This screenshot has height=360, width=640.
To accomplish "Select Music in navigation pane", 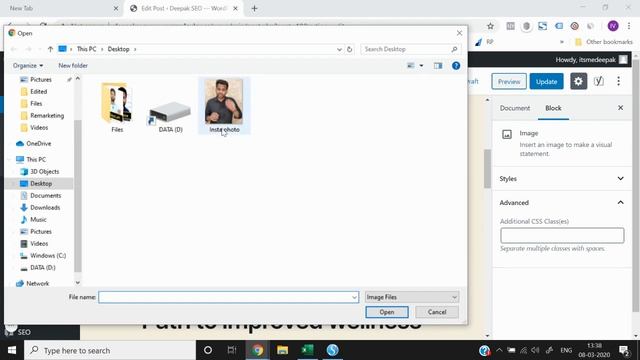I will point(38,220).
